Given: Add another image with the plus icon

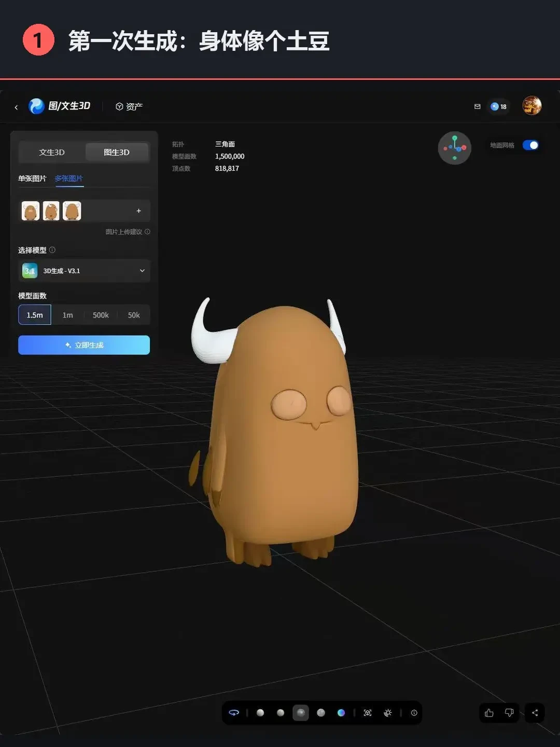Looking at the screenshot, I should pyautogui.click(x=138, y=211).
